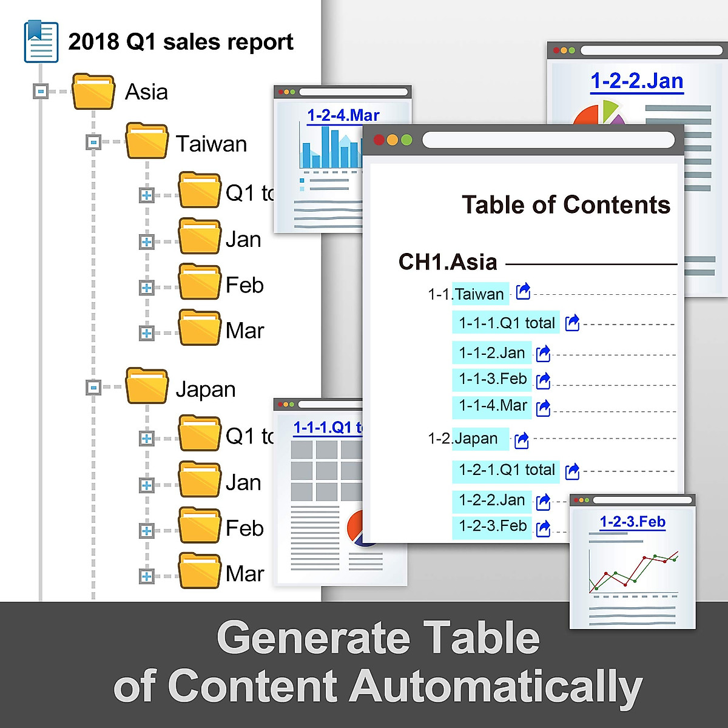Screen dimensions: 728x728
Task: Open the link icon beside 1-2-1.Q1 total
Action: pos(572,471)
